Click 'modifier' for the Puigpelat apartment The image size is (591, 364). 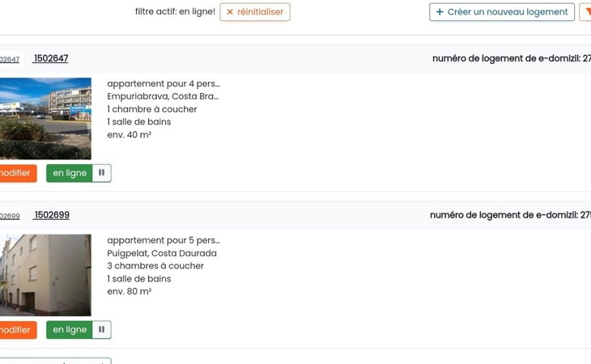click(x=15, y=330)
